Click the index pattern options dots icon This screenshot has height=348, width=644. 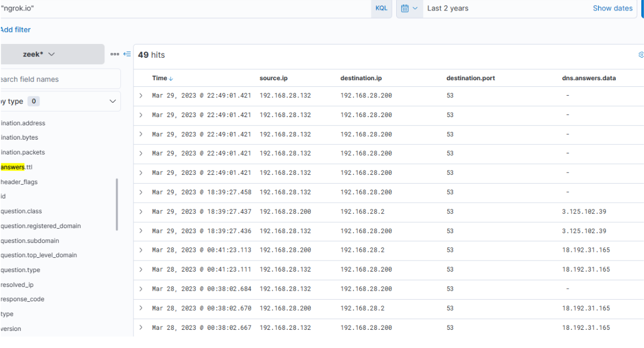coord(114,54)
